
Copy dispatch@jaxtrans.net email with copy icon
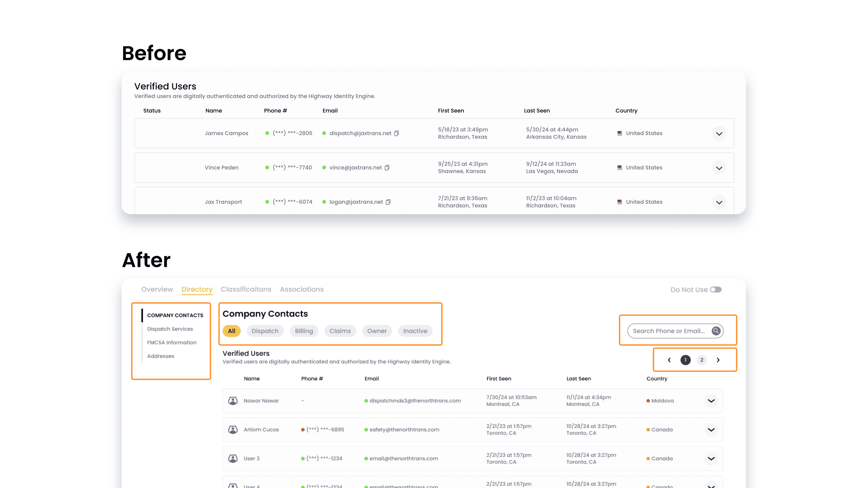coord(397,133)
